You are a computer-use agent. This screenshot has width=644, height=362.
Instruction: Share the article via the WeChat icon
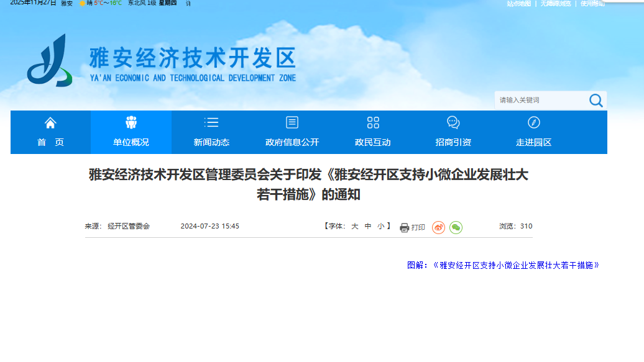tap(456, 227)
